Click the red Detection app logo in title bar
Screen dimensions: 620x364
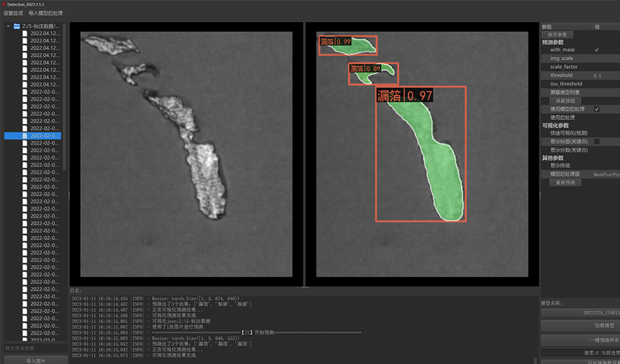[x=3, y=4]
